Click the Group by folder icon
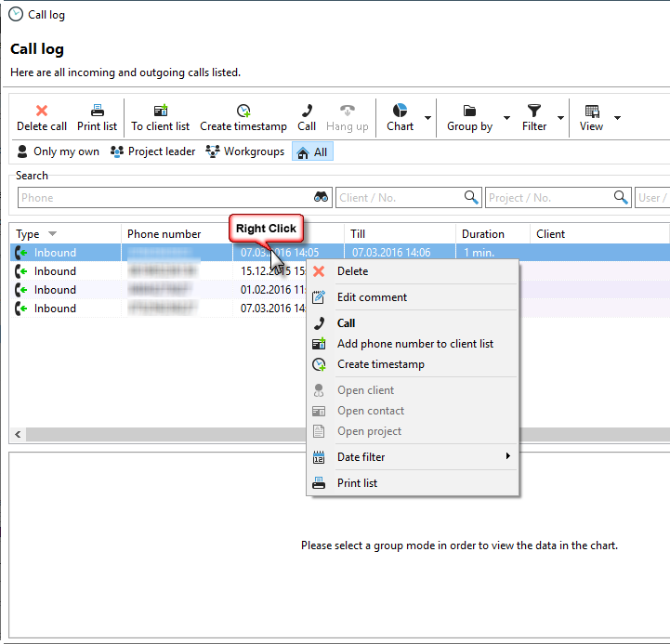This screenshot has width=670, height=644. tap(469, 111)
